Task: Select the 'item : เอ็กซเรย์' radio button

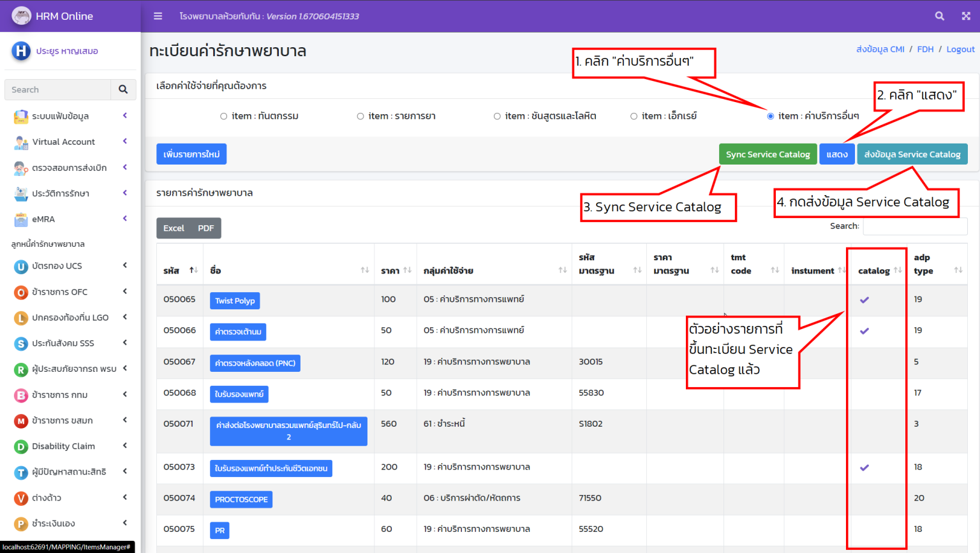Action: [x=633, y=115]
